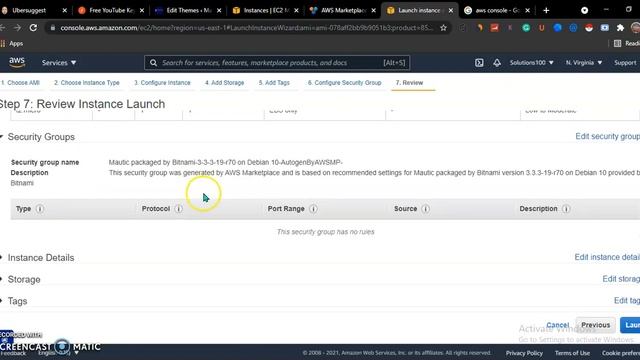The width and height of the screenshot is (640, 360).
Task: Open the Apps shortcut in bookmarks bar
Action: point(12,43)
